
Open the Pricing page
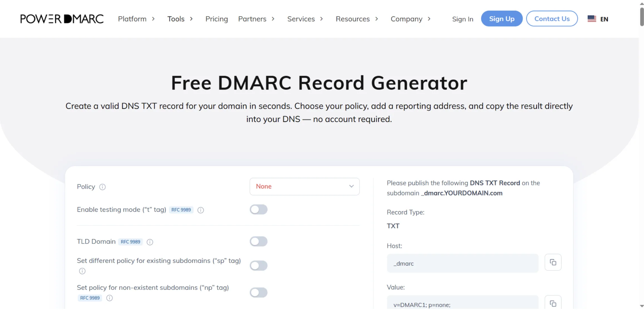point(217,19)
